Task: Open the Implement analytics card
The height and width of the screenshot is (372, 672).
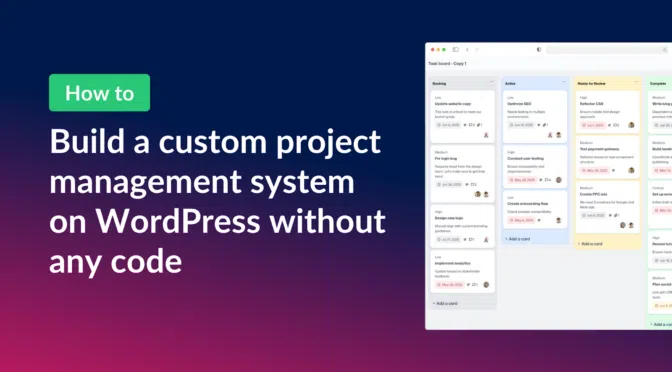Action: 462,271
